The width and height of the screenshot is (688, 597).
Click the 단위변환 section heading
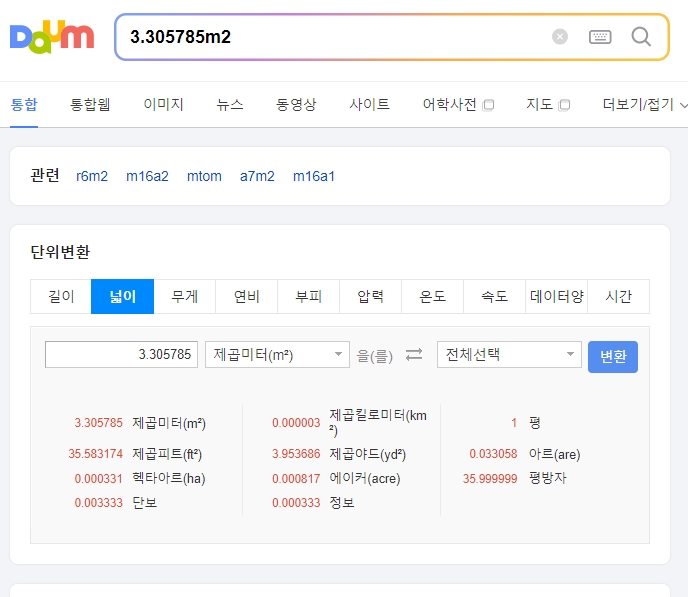[60, 252]
